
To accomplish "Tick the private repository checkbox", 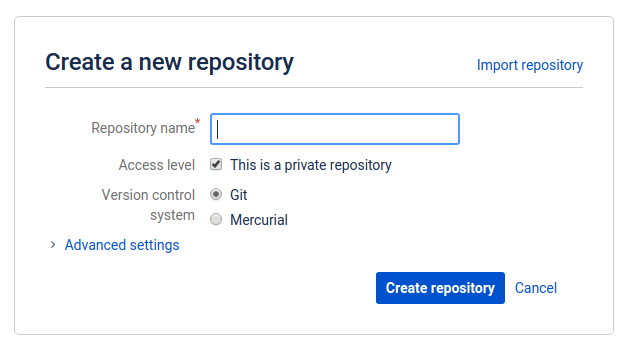I will pos(216,165).
